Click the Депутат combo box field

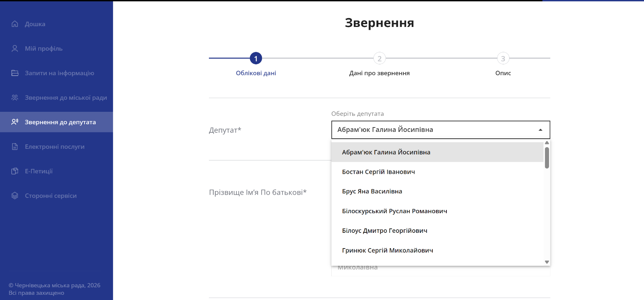[x=441, y=130]
